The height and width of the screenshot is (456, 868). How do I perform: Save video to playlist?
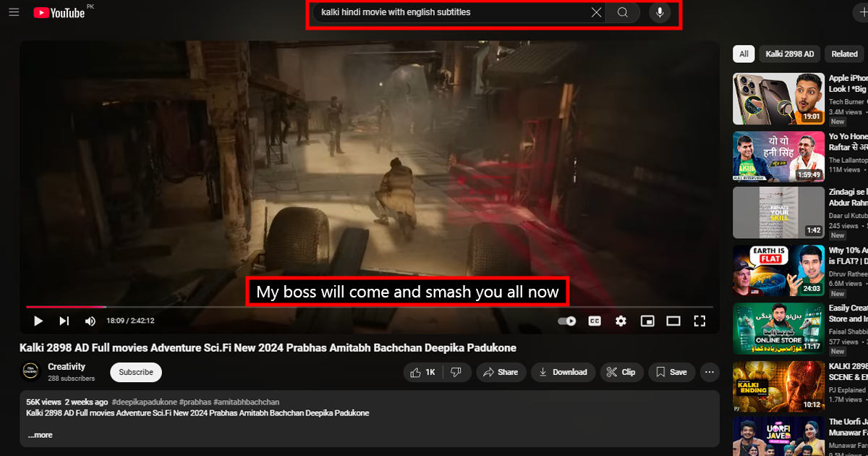pos(671,372)
